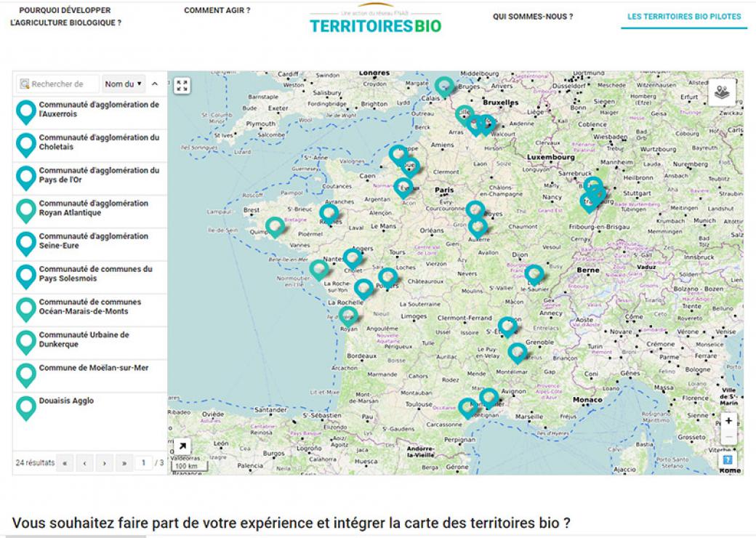Image resolution: width=756 pixels, height=538 pixels.
Task: Open the map layers selector icon
Action: (x=722, y=92)
